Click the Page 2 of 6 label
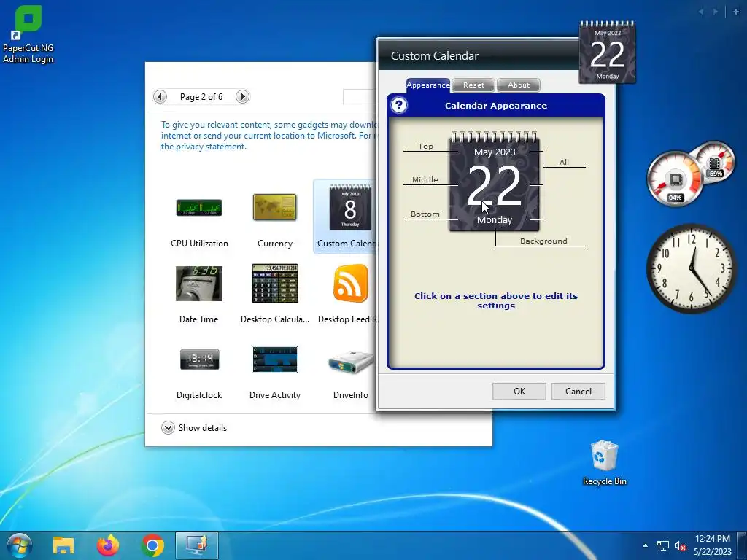 tap(201, 97)
